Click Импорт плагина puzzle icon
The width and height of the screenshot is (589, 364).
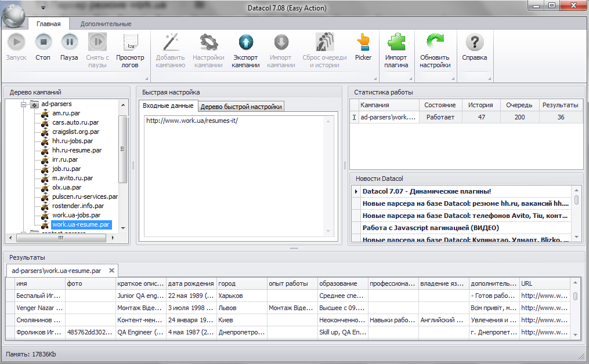(396, 42)
